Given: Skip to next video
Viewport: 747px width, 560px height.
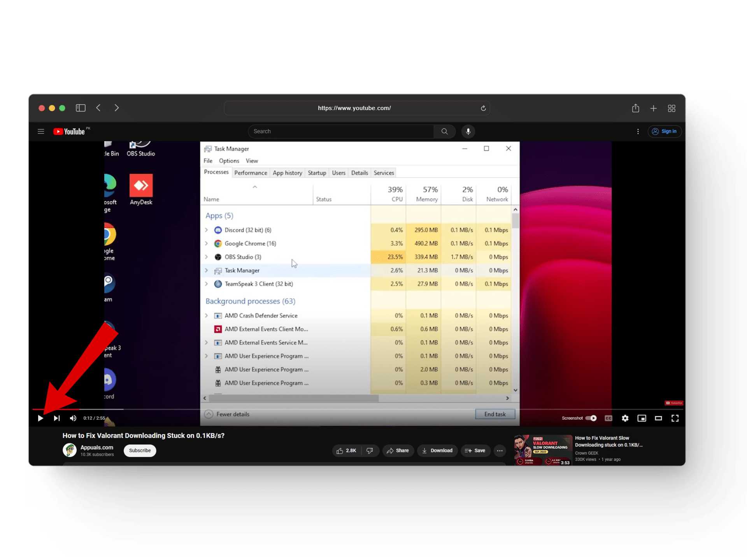Looking at the screenshot, I should pos(57,418).
